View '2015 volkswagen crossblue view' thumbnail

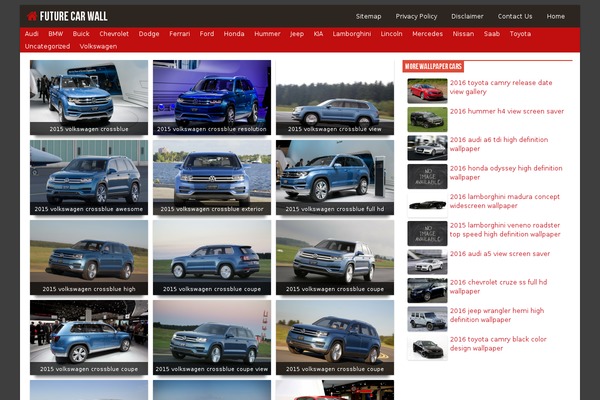coord(335,97)
